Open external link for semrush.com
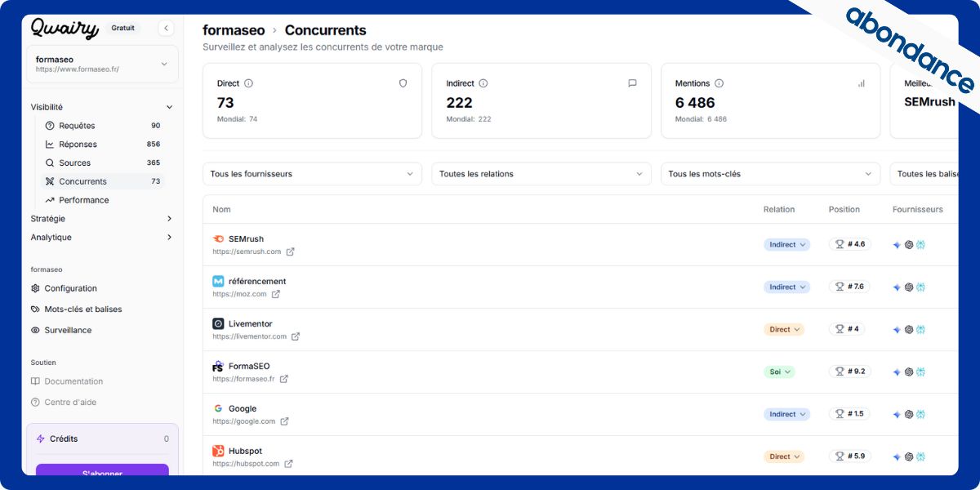Screen dimensions: 980x490 [291, 252]
